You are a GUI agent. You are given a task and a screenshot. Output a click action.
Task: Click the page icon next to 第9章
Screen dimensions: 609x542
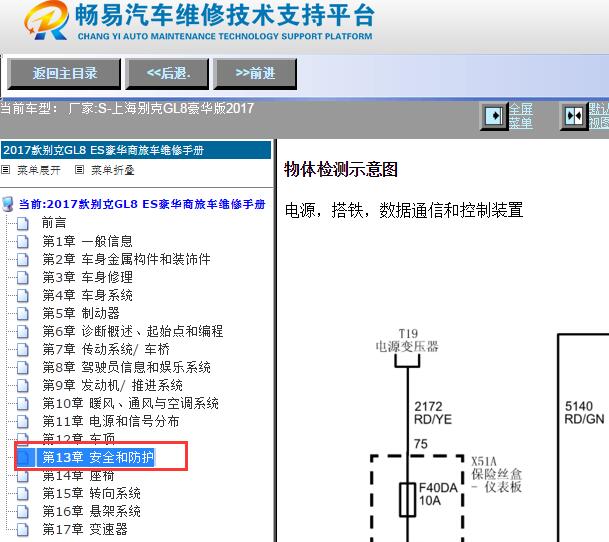click(23, 386)
